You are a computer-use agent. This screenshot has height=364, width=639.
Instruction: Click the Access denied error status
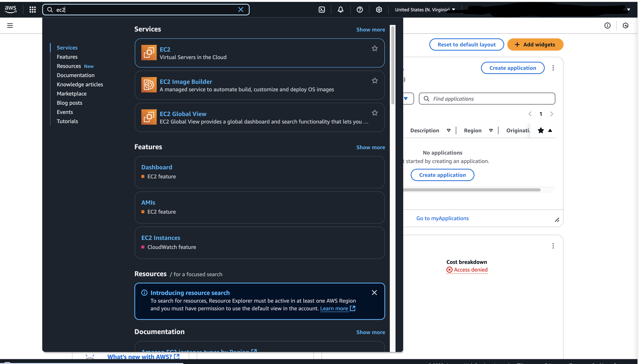(467, 270)
